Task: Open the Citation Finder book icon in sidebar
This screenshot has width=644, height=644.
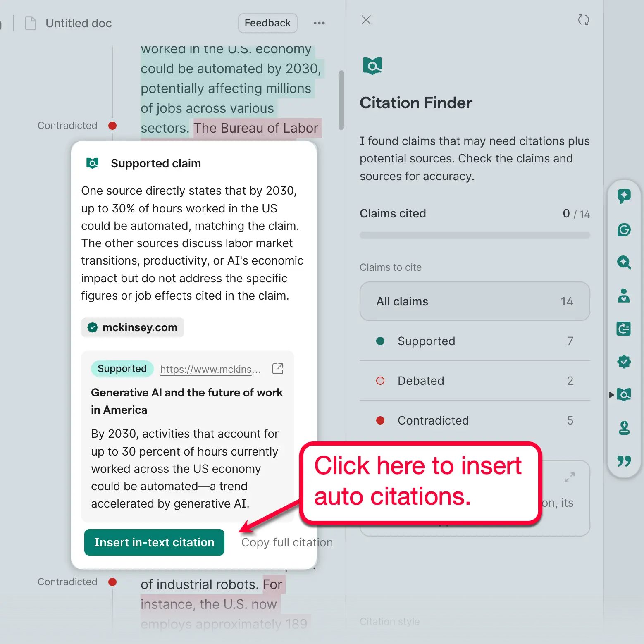Action: 624,395
